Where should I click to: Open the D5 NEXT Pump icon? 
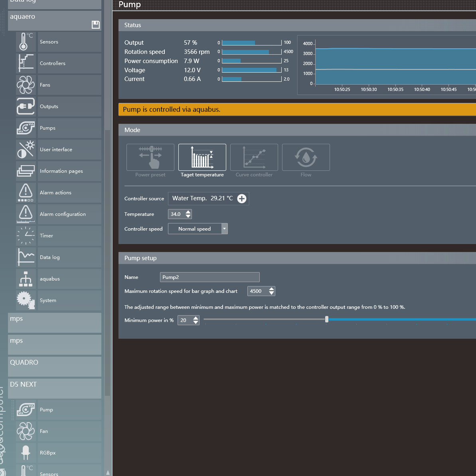click(26, 410)
